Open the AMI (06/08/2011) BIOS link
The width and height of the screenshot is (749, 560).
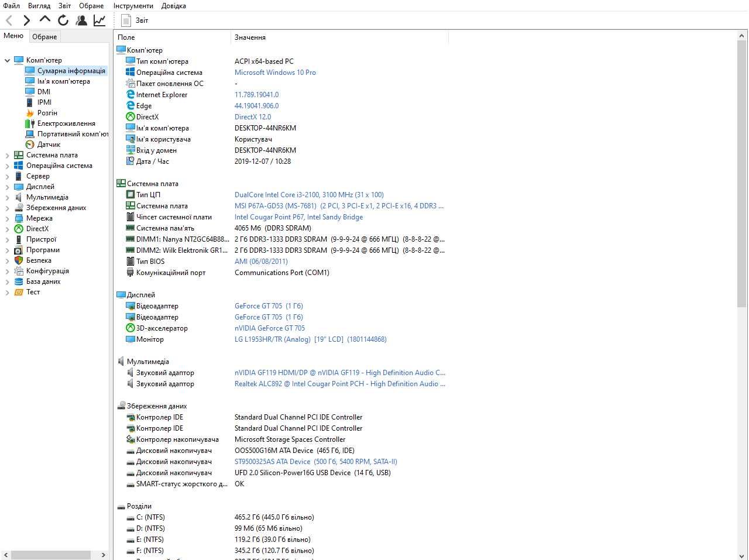pyautogui.click(x=261, y=262)
